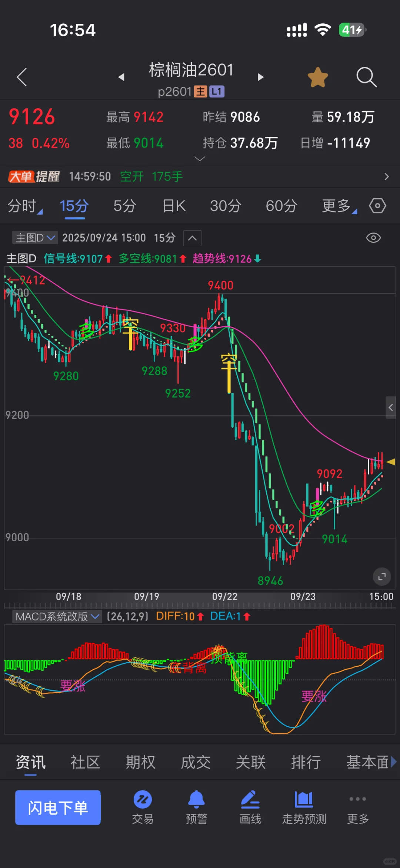
Task: Tap the 最低 9014 value
Action: click(135, 143)
